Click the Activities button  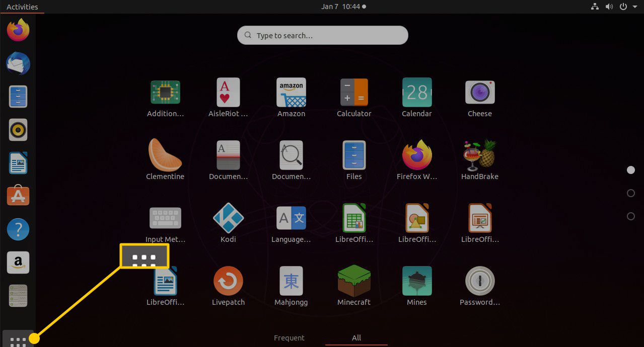coord(22,7)
